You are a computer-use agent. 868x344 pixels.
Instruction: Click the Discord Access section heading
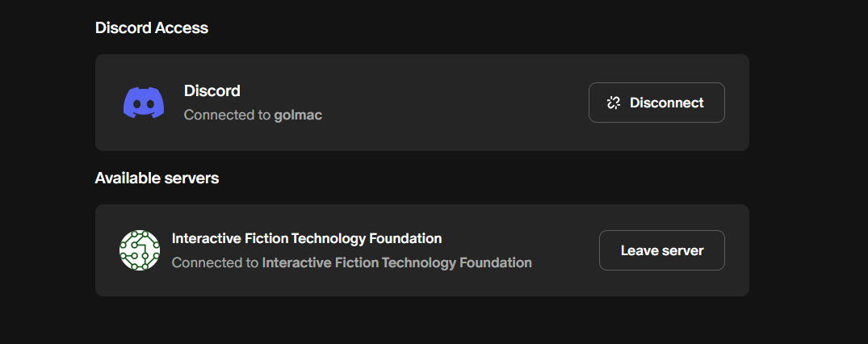pyautogui.click(x=152, y=27)
